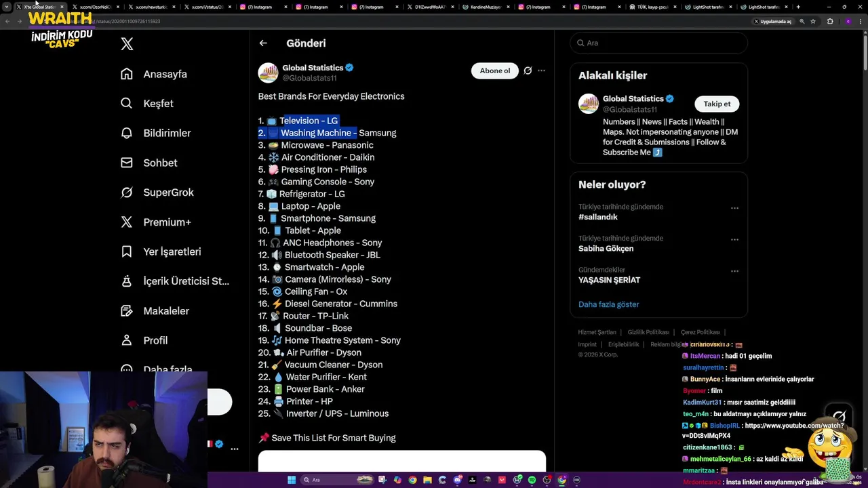The width and height of the screenshot is (868, 488).
Task: Open Erişilebilirlik footer link
Action: (623, 344)
